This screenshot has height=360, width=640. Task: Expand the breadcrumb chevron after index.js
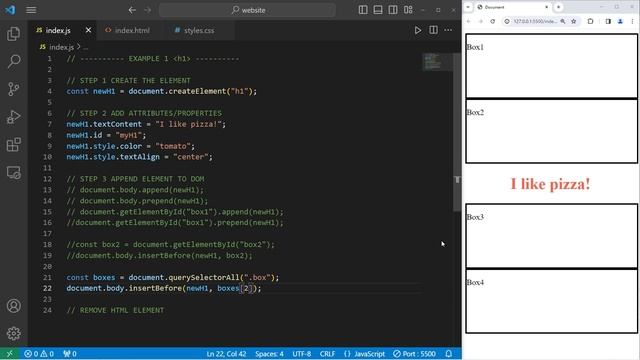pyautogui.click(x=79, y=47)
